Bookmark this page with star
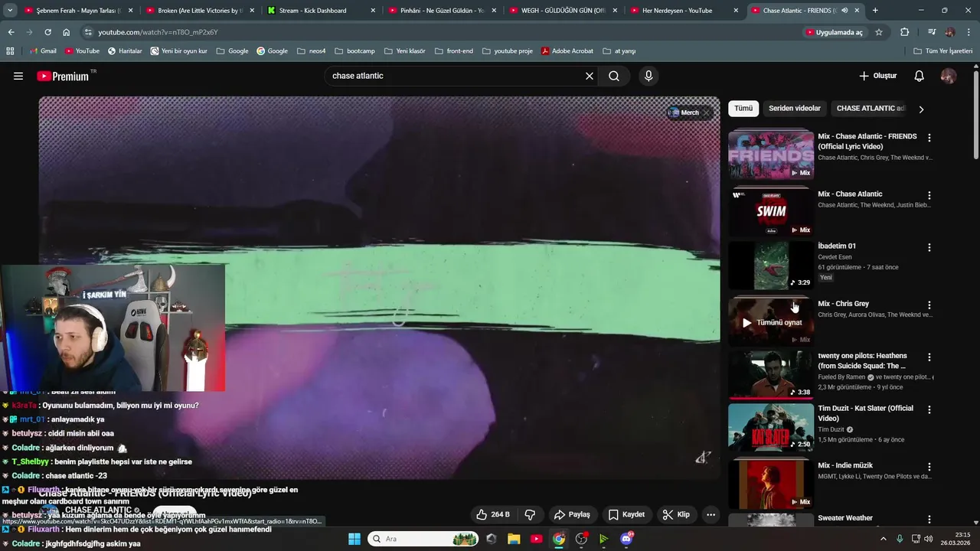980x551 pixels. [x=879, y=32]
